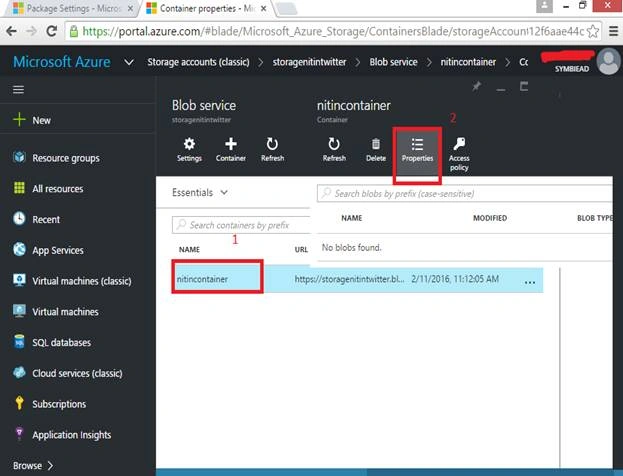Go to storagenitintwitter breadcrumb
The width and height of the screenshot is (623, 476).
tap(309, 62)
